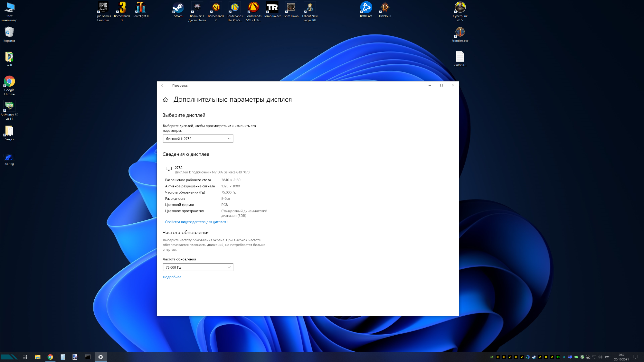644x362 pixels.
Task: Click the РУС language indicator in tray
Action: click(x=608, y=357)
